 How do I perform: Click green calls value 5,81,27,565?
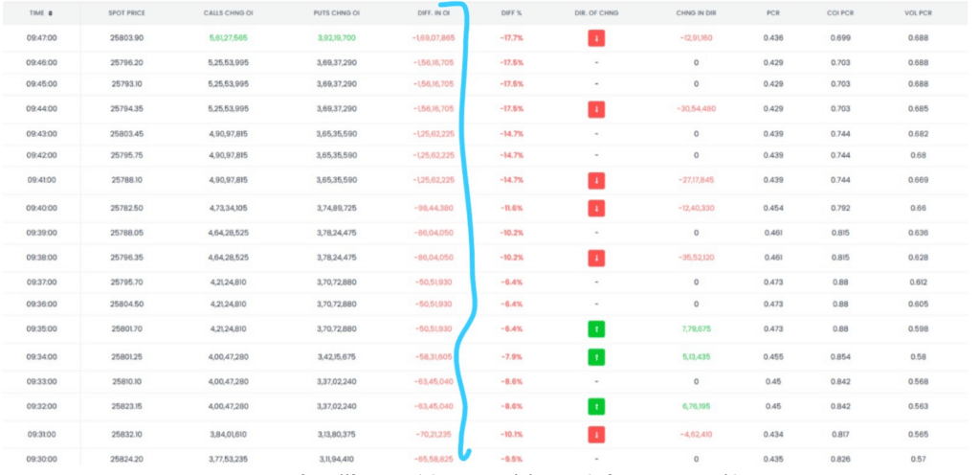(x=228, y=37)
